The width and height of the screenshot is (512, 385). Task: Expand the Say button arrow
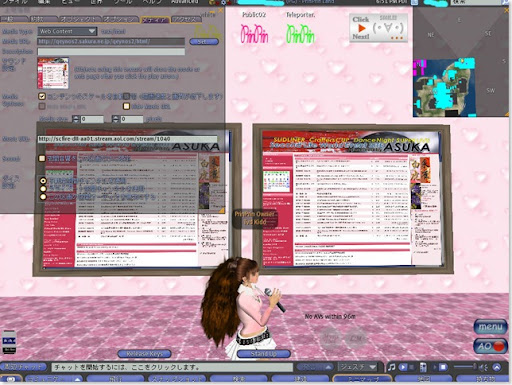(x=328, y=367)
